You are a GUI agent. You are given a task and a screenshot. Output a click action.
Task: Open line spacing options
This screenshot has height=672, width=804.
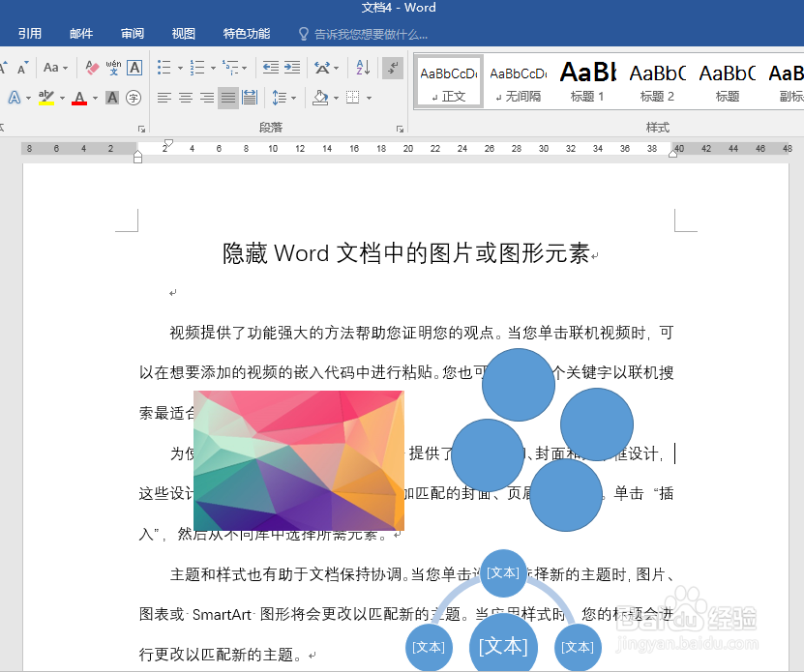[279, 98]
